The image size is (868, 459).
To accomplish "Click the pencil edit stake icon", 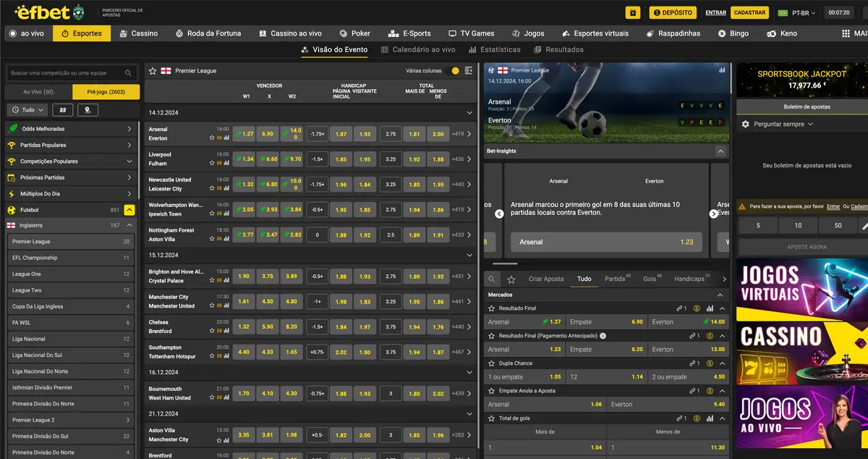I will (x=864, y=225).
